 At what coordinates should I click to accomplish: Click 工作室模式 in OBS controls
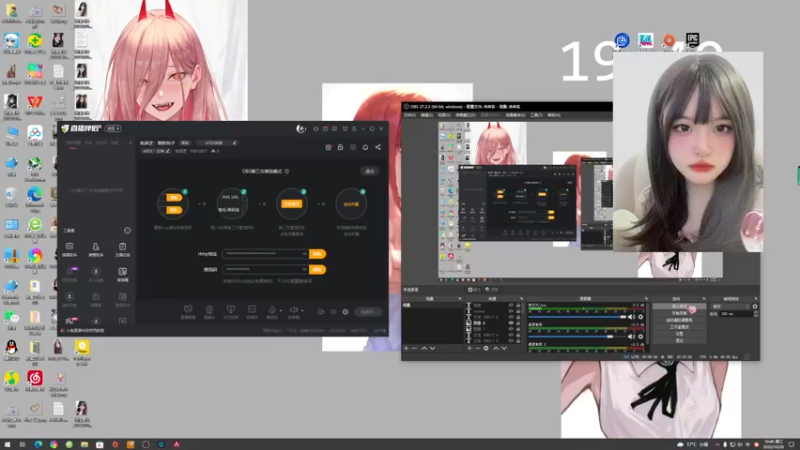click(679, 327)
